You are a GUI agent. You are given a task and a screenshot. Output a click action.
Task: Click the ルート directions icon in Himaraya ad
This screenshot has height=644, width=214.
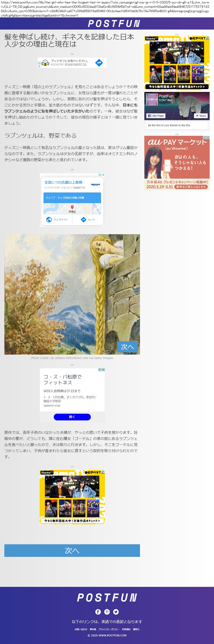[83, 219]
